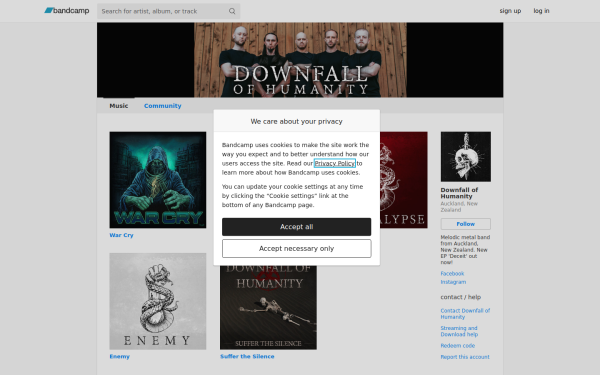Viewport: 600px width, 375px height.
Task: Open the log in link
Action: point(541,11)
